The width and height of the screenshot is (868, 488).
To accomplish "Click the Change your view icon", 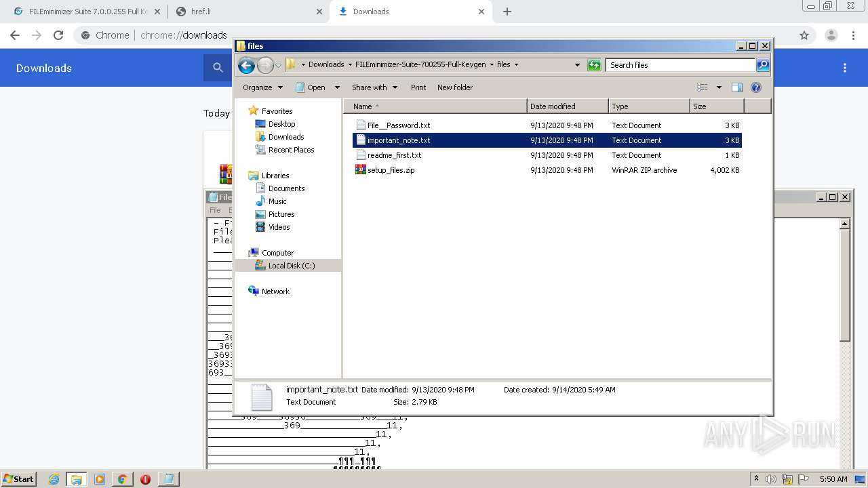I will click(x=703, y=87).
